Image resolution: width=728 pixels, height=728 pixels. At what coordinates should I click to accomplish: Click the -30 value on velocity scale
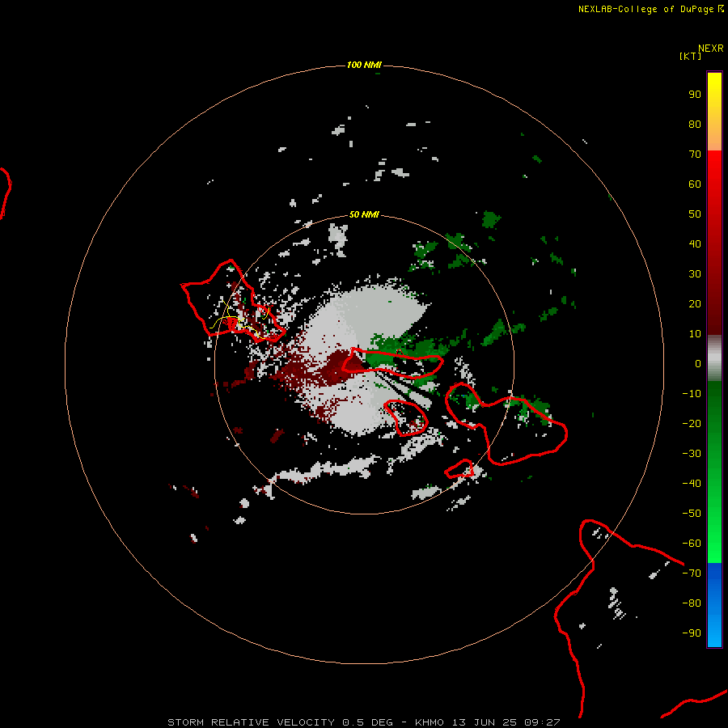coord(692,454)
